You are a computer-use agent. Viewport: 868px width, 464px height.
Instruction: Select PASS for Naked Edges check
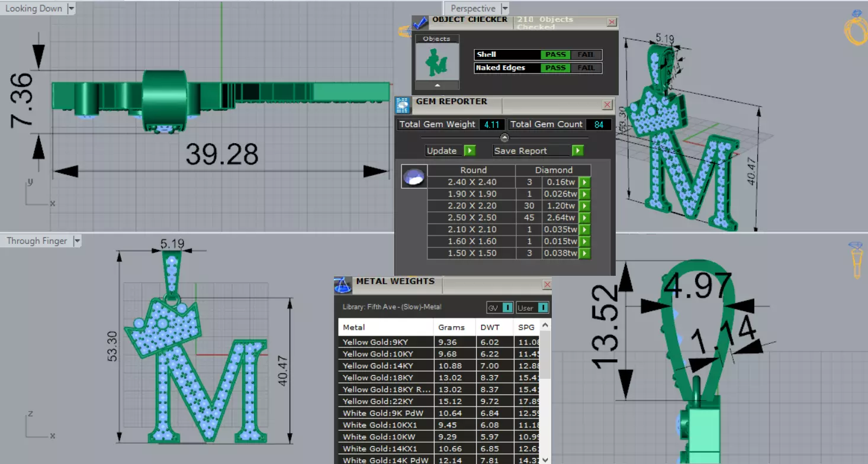click(555, 68)
